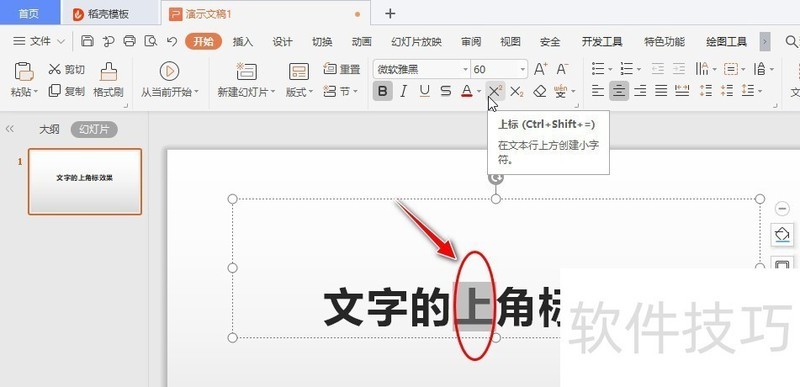Open the search magnifier icon
Screen dimensions: 800x387
[x=791, y=41]
